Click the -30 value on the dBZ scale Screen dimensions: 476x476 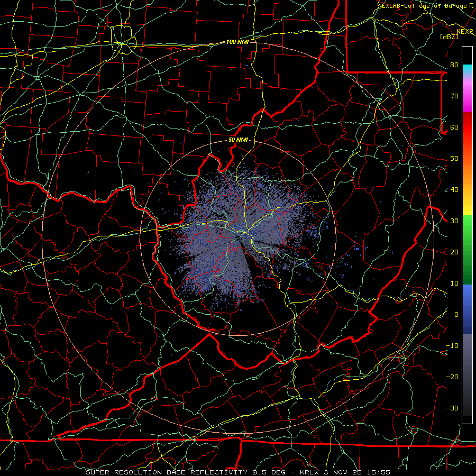[x=452, y=408]
